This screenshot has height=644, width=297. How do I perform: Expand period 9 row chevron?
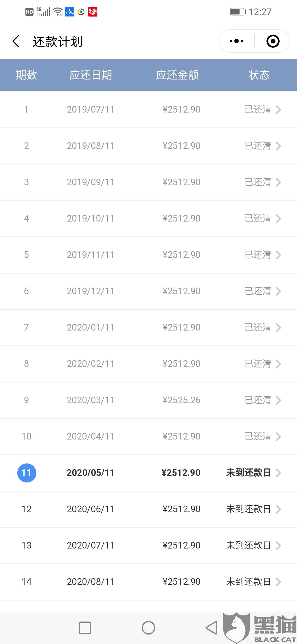278,400
